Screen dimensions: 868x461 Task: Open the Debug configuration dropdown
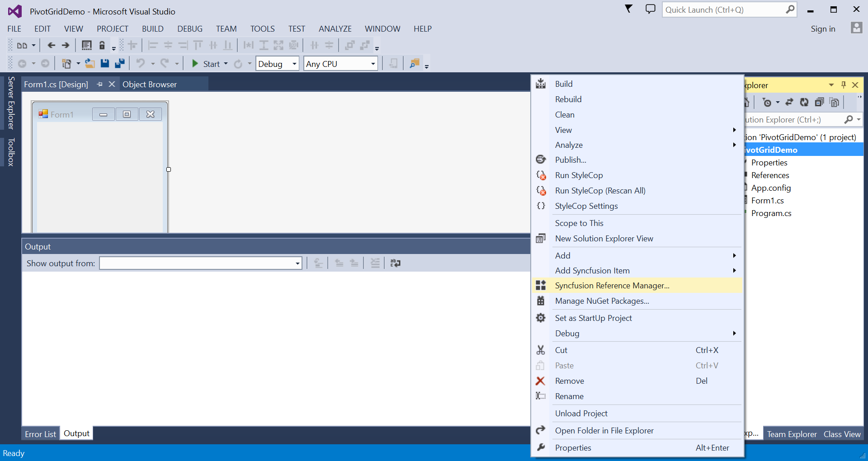tap(278, 64)
